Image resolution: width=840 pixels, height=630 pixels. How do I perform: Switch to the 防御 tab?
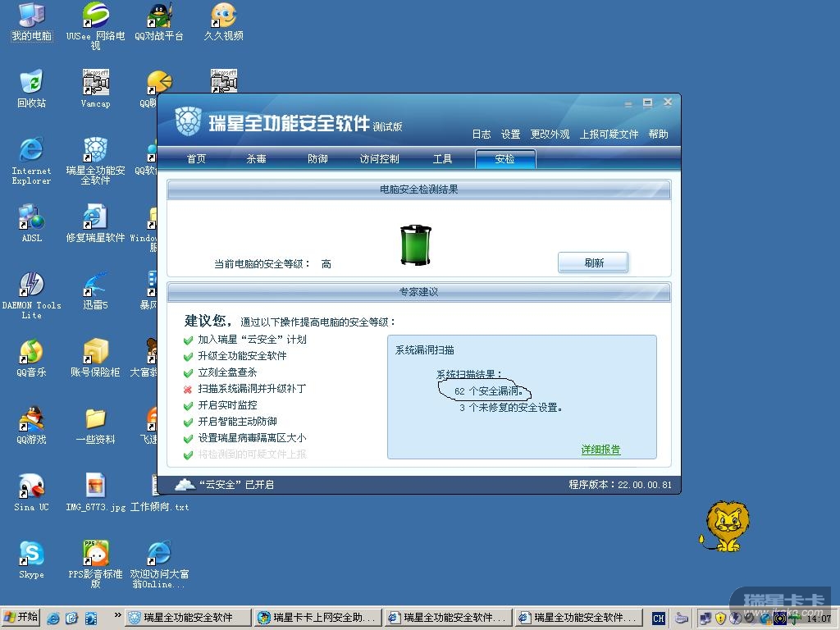[317, 159]
